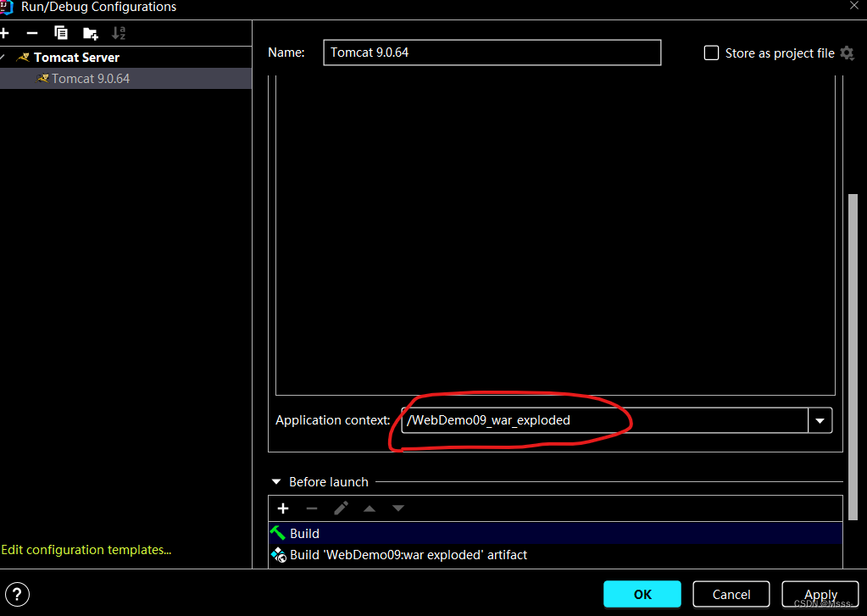Sort configurations alphabetically
867x616 pixels.
pos(119,33)
